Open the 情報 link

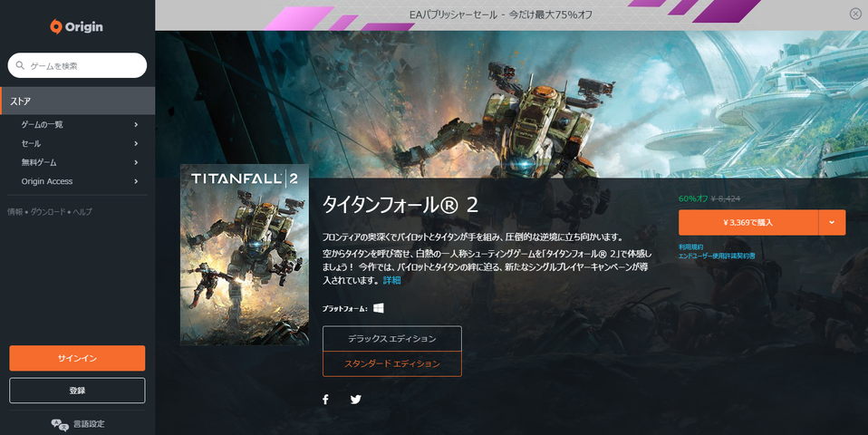(x=14, y=211)
